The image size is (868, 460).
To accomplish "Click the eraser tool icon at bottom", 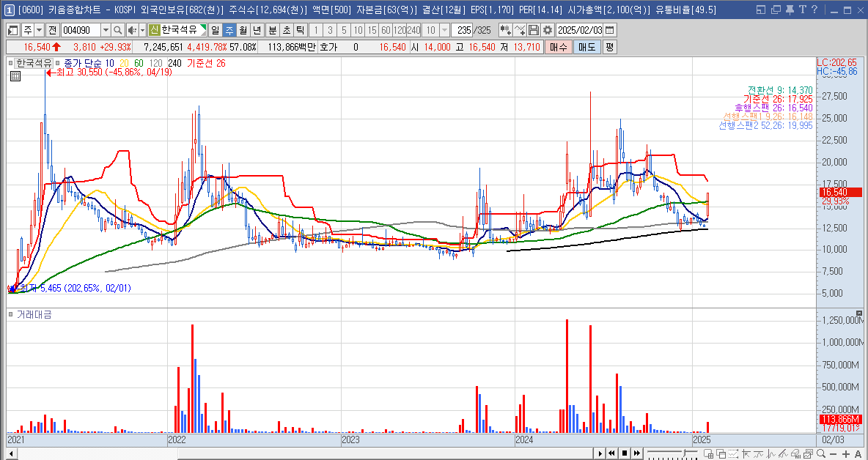I will tap(795, 454).
